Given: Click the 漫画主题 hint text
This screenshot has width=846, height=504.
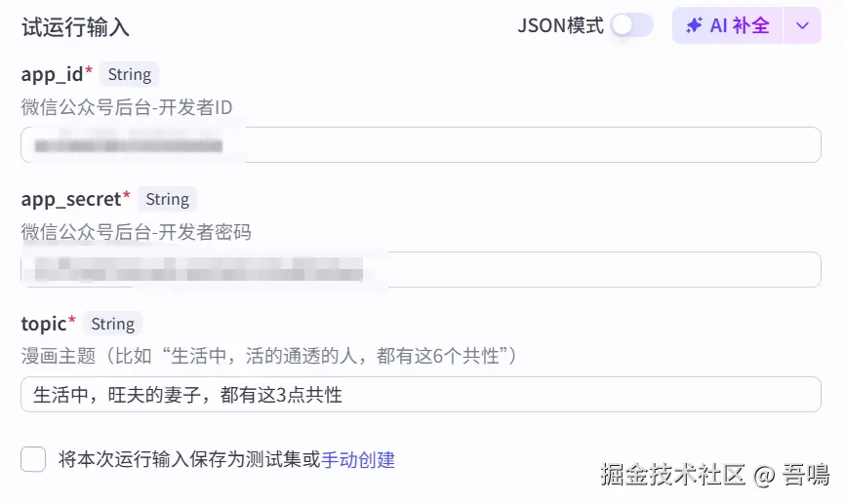Looking at the screenshot, I should [268, 357].
